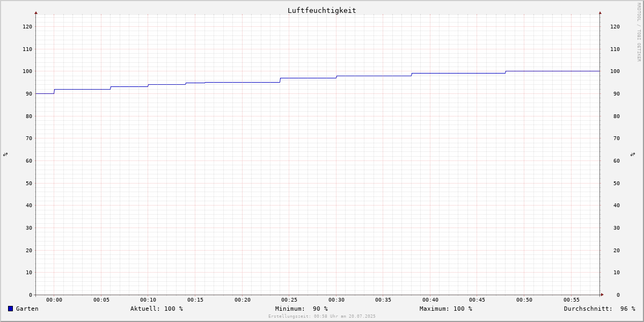Click the 100 label on the right axis

point(615,71)
